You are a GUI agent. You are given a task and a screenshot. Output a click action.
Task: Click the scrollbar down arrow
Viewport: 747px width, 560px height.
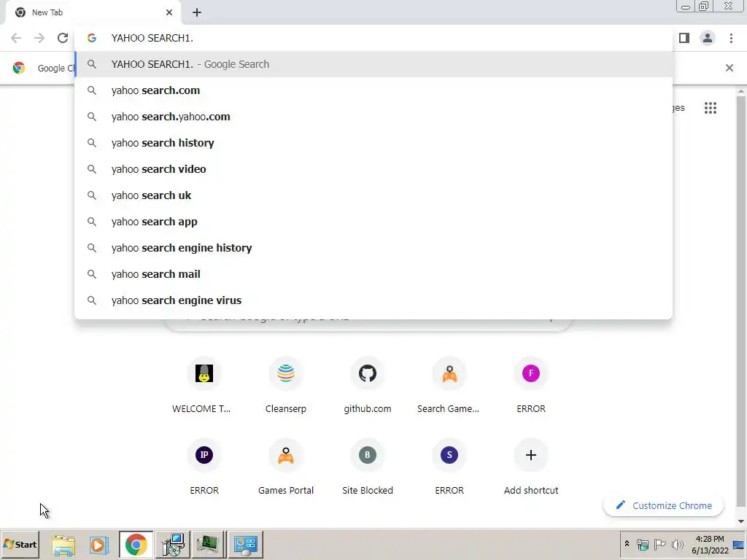741,522
